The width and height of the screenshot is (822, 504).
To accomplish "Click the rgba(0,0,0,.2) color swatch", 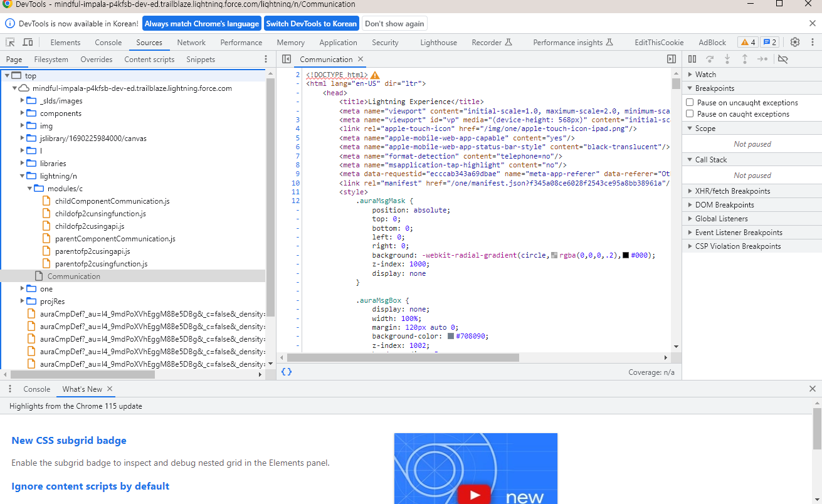I will click(x=554, y=255).
